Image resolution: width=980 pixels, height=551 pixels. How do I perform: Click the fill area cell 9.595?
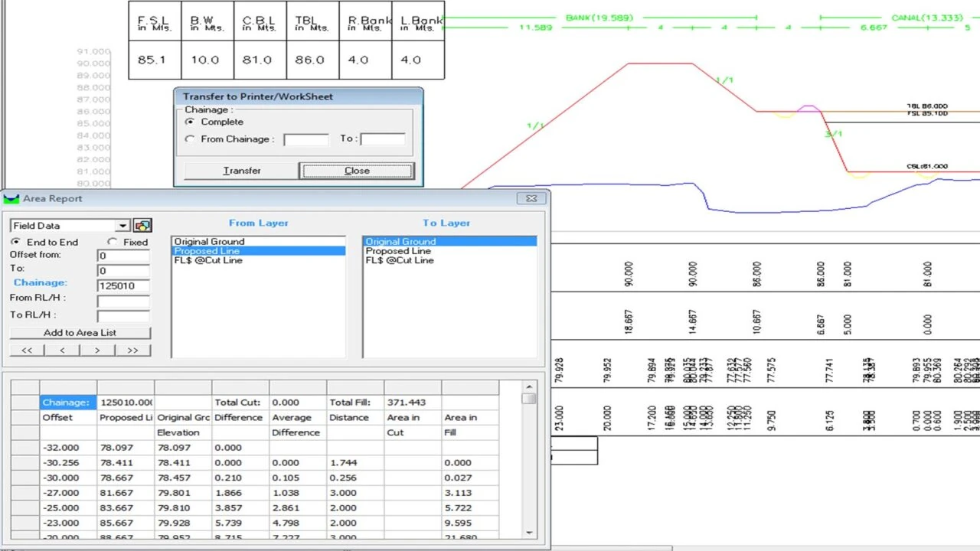click(x=470, y=523)
